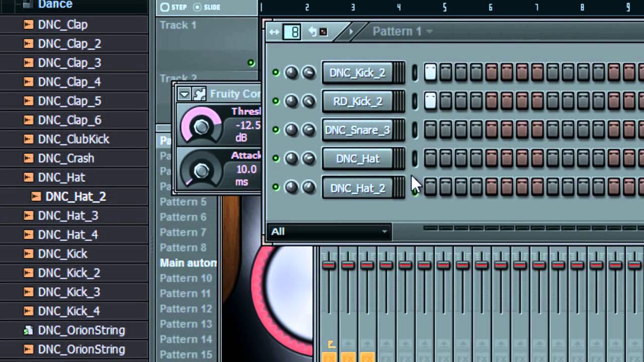Viewport: 644px width, 362px height.
Task: Mute the DNC_Hat channel with its green LED
Action: tap(276, 158)
